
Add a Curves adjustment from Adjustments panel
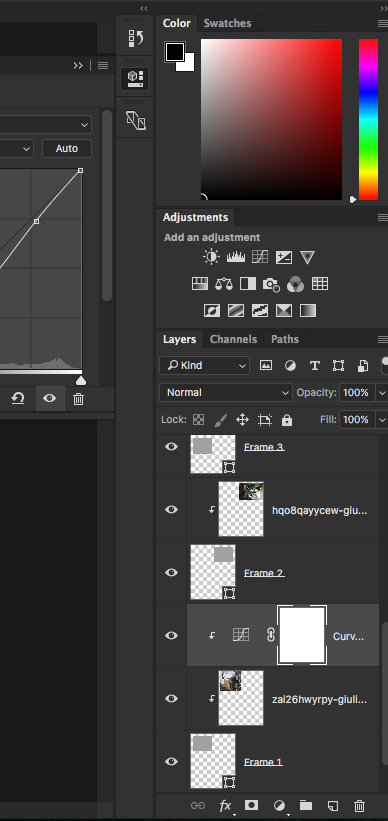tap(260, 257)
